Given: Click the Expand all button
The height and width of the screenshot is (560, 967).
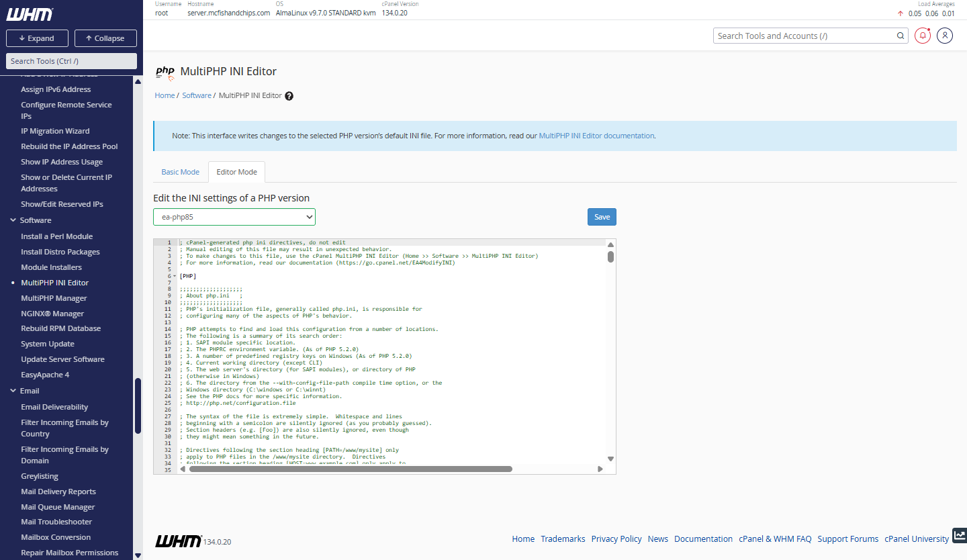Looking at the screenshot, I should click(37, 38).
